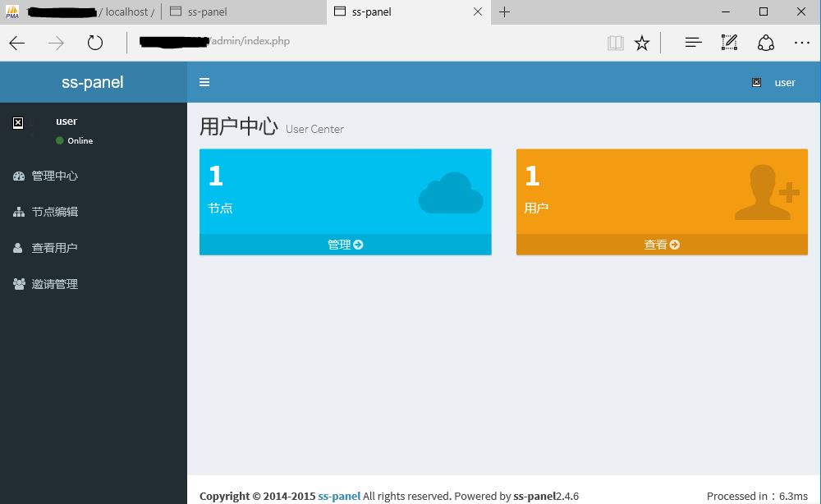This screenshot has width=821, height=504.
Task: Click the number 1 in 用户 card
Action: 533,176
